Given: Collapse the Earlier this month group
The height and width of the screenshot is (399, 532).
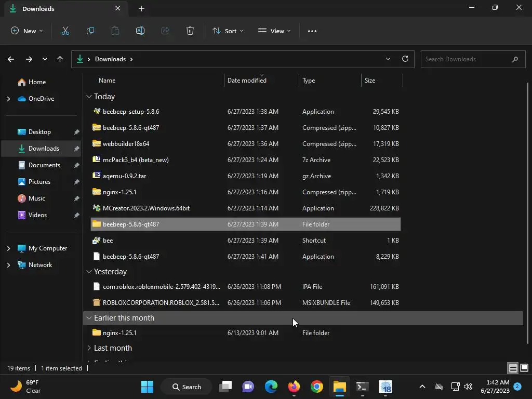Looking at the screenshot, I should (89, 318).
